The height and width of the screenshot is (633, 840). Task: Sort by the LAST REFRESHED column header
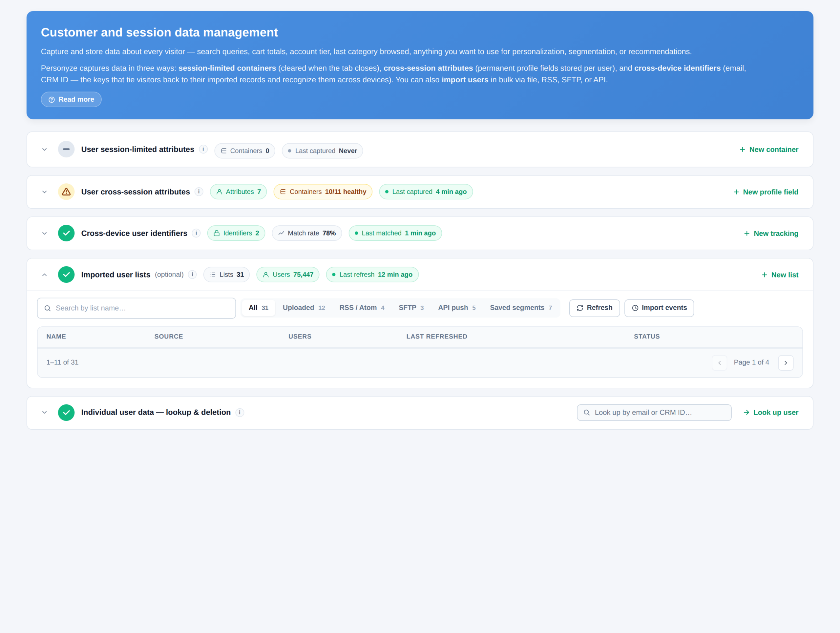(x=437, y=336)
